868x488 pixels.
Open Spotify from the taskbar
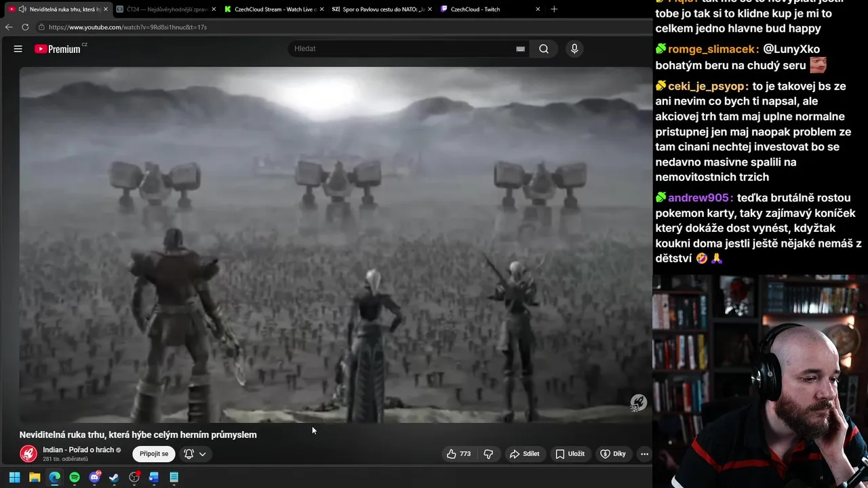[75, 477]
